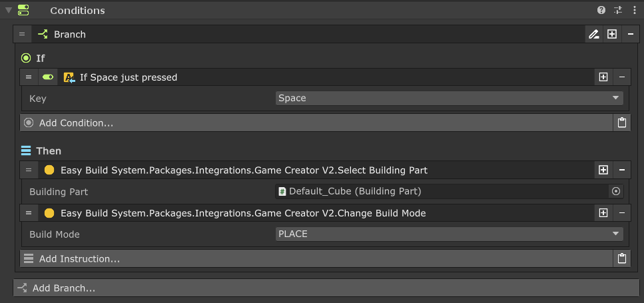Click the plus icon on Change Build Mode row
The image size is (644, 303).
(603, 213)
